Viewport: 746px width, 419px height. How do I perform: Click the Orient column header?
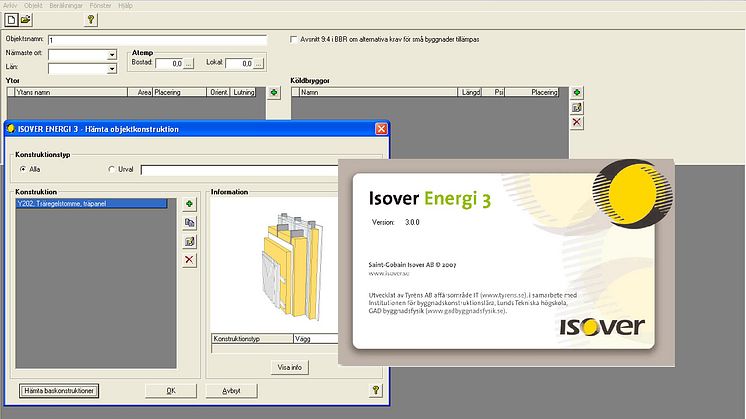[218, 92]
